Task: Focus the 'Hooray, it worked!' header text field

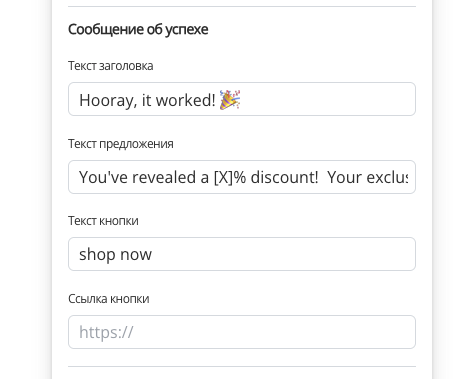Action: click(x=242, y=99)
